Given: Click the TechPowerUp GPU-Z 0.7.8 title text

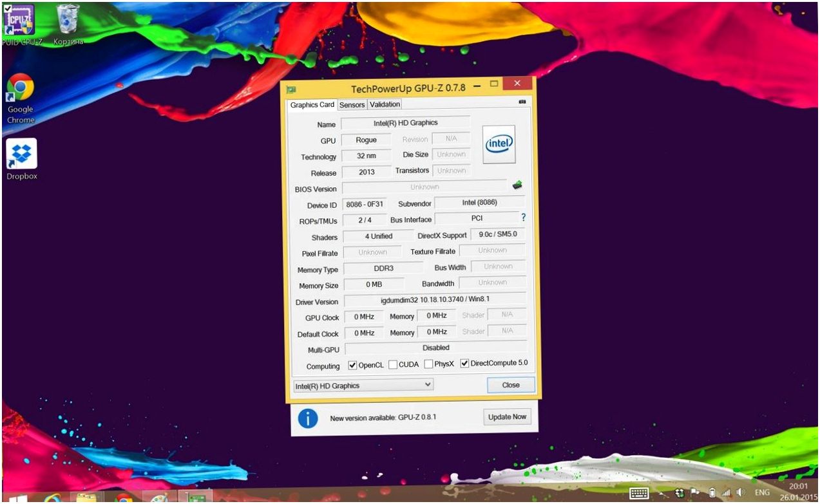Looking at the screenshot, I should coord(408,88).
